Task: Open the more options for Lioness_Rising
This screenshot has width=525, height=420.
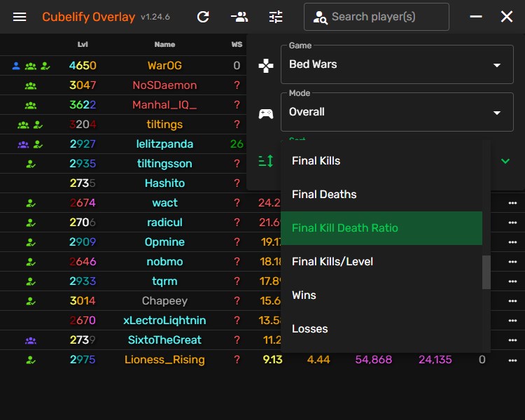Action: (x=512, y=360)
